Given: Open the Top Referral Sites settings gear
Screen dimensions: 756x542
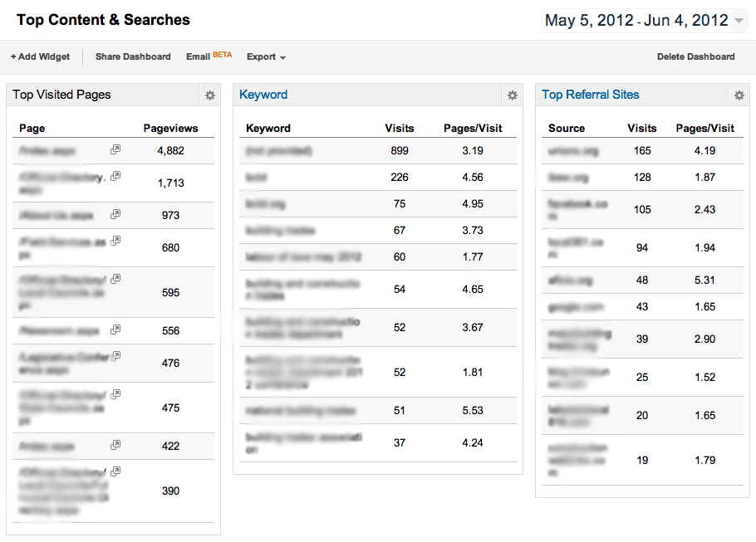Looking at the screenshot, I should (739, 95).
